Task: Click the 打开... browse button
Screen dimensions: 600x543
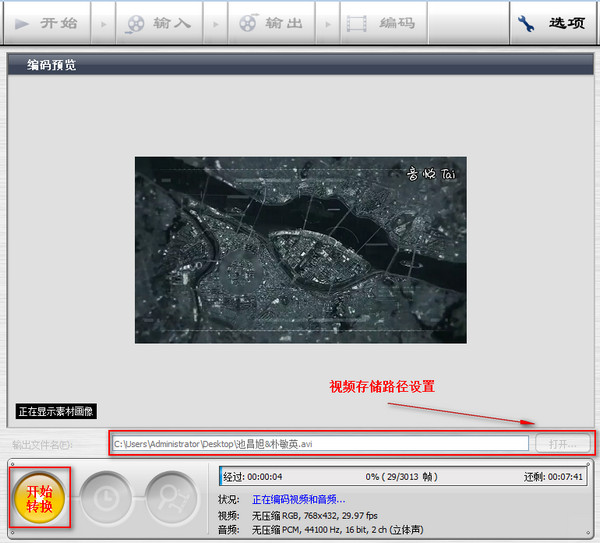Action: (x=562, y=444)
